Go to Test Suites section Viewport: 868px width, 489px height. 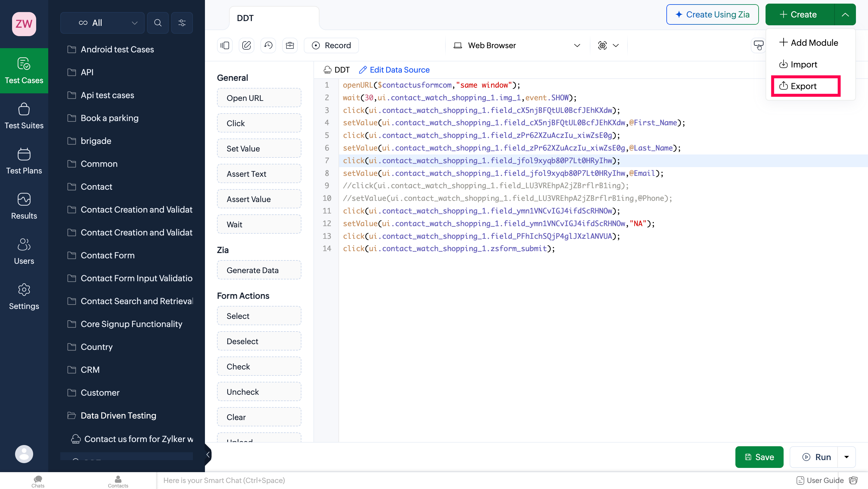point(24,116)
